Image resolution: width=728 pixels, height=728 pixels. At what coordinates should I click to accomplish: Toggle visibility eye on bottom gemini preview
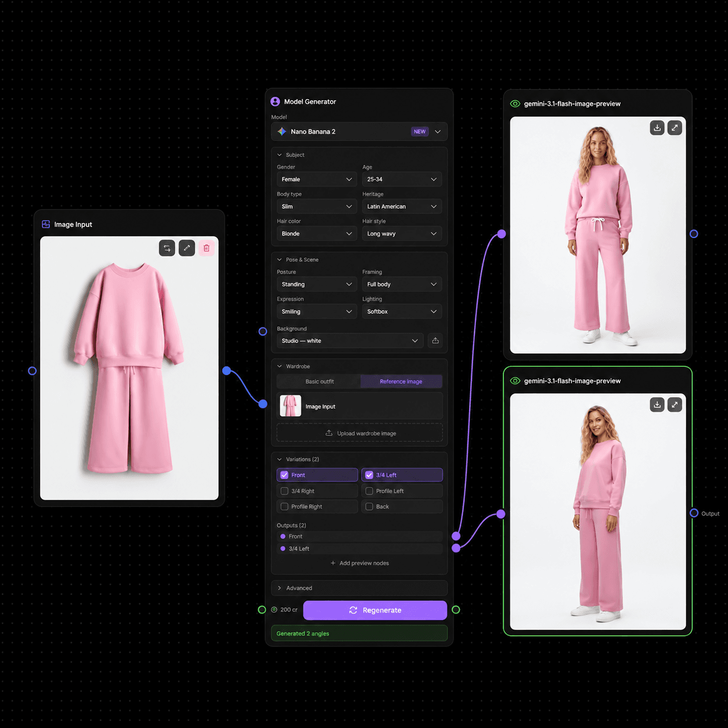pyautogui.click(x=515, y=381)
